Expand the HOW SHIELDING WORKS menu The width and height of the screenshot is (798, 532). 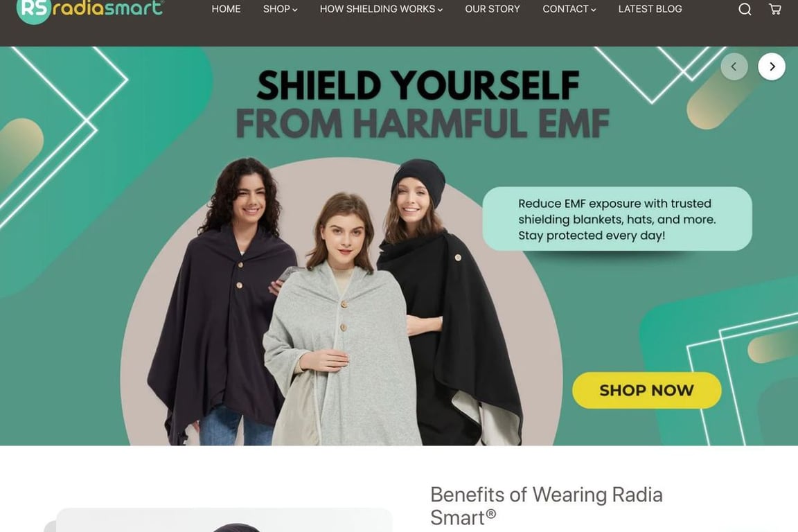pyautogui.click(x=381, y=9)
